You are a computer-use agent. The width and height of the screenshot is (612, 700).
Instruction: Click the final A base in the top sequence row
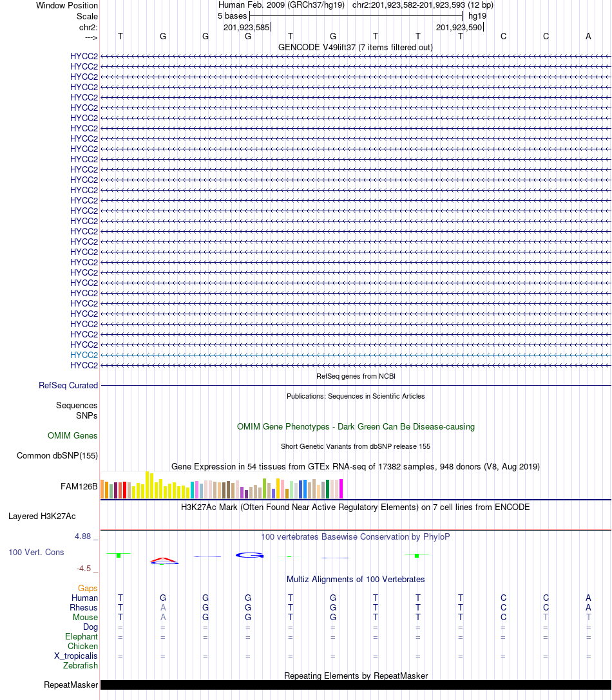click(x=588, y=37)
